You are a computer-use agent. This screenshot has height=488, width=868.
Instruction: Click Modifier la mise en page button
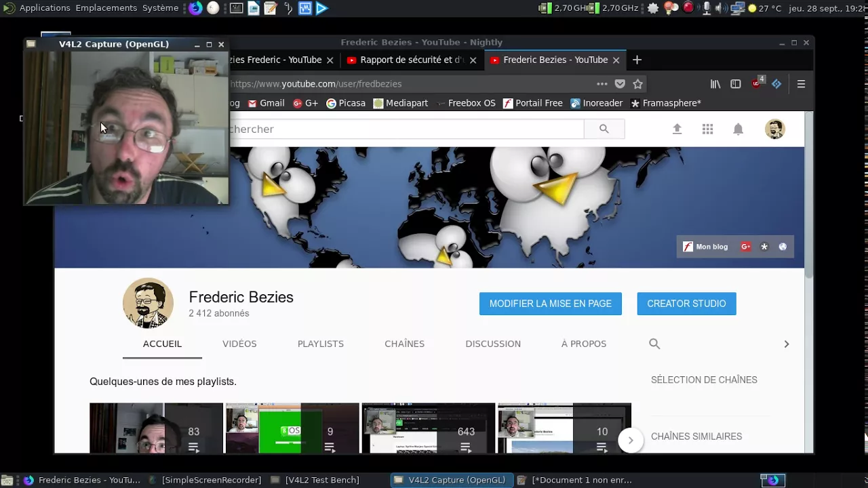click(551, 304)
